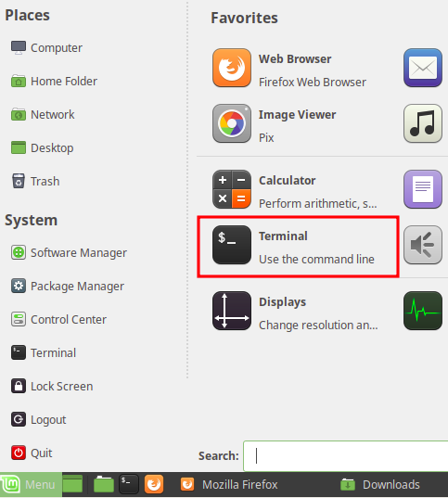The height and width of the screenshot is (498, 448).
Task: Select Trash in the Places list
Action: (35, 181)
